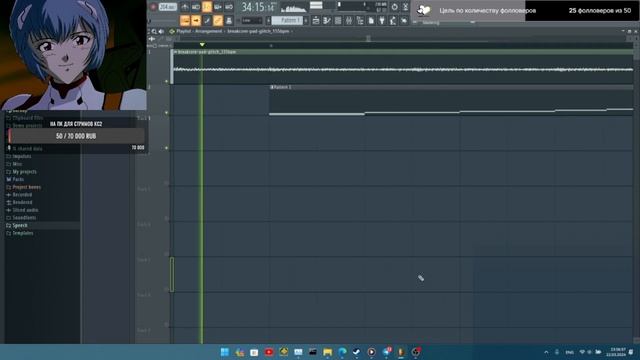This screenshot has height=360, width=640.
Task: Click Playlist breadcrumb label
Action: pos(184,31)
